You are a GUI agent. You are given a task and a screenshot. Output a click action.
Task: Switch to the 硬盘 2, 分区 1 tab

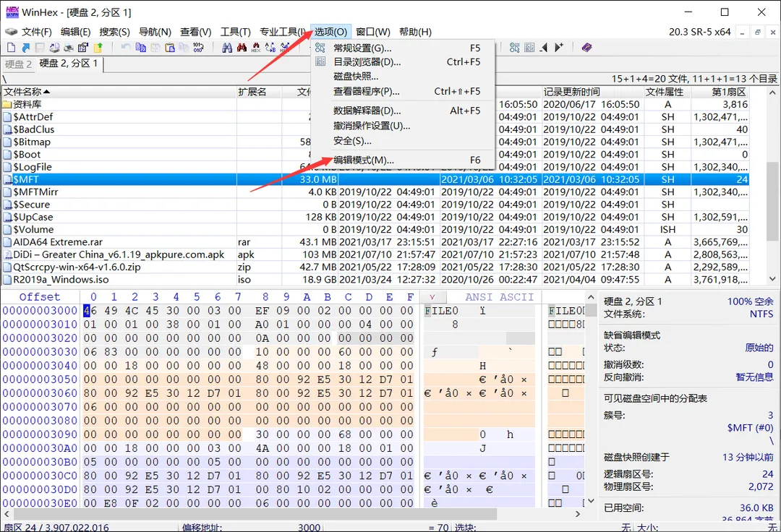(68, 64)
